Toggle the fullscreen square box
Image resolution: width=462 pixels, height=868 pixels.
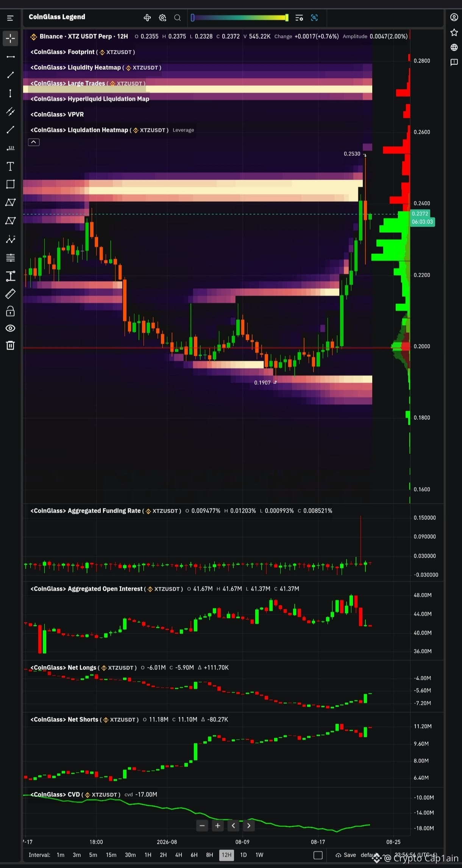tap(318, 855)
